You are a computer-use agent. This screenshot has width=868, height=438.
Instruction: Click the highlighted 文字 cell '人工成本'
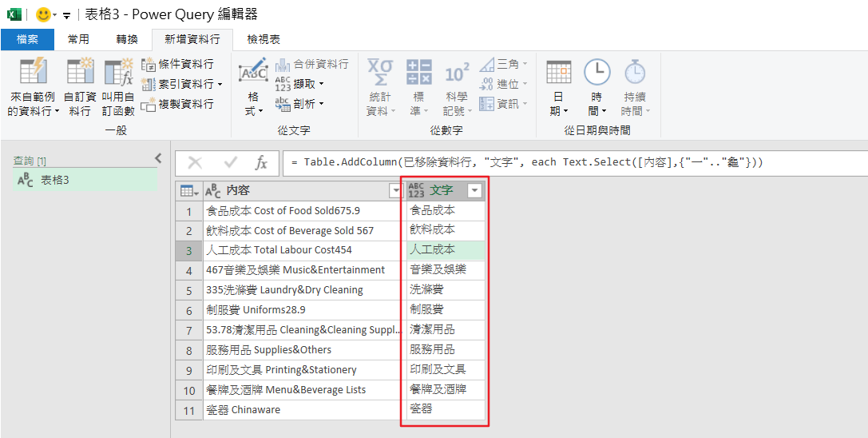click(x=446, y=251)
